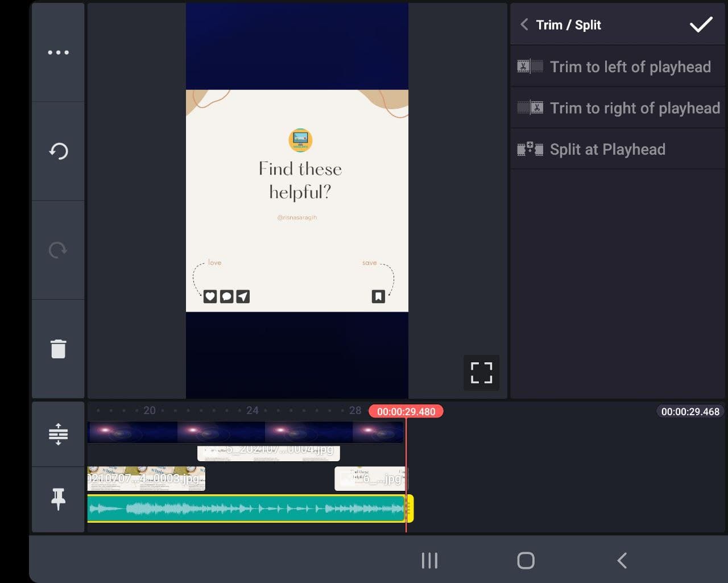The image size is (728, 583).
Task: Click the playhead timestamp badge 00:00:29.480
Action: 406,411
